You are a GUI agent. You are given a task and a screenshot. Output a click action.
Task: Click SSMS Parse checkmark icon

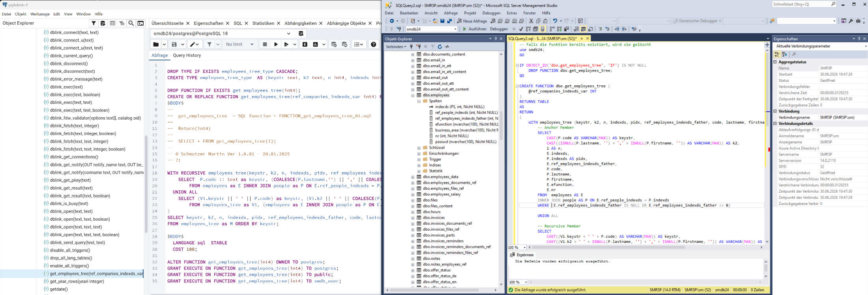(521, 29)
